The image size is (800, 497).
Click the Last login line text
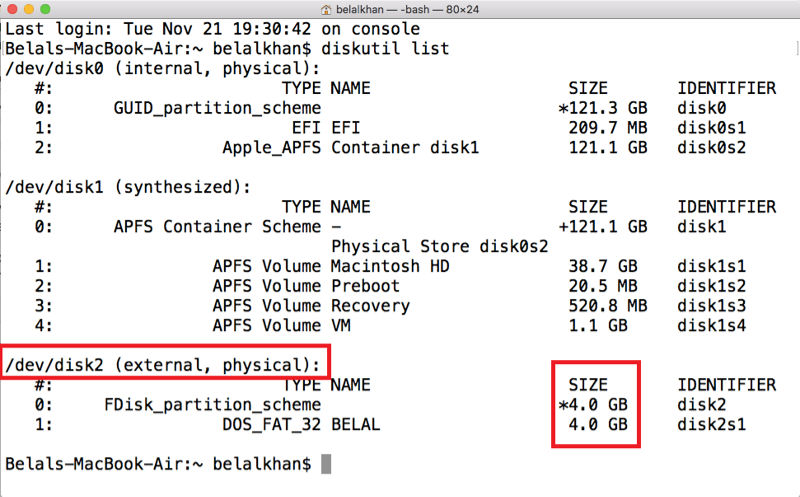213,29
